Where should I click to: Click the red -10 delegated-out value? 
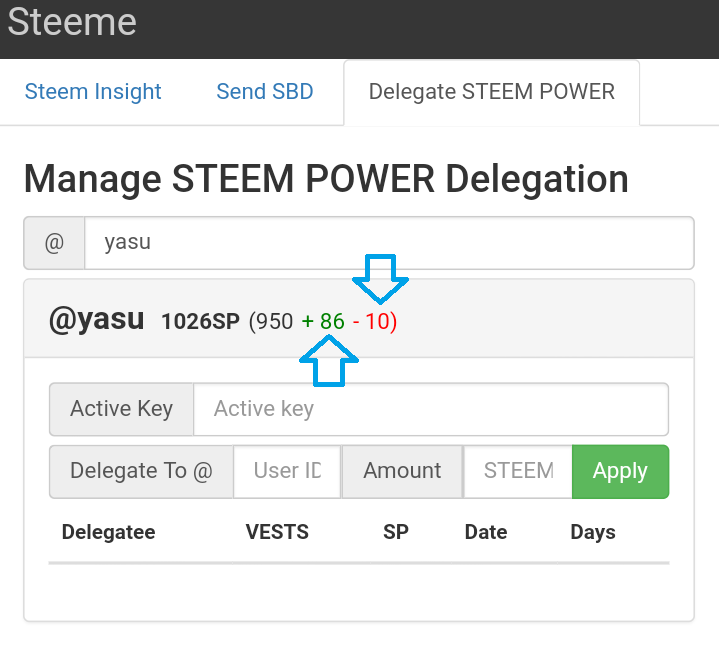pyautogui.click(x=375, y=322)
